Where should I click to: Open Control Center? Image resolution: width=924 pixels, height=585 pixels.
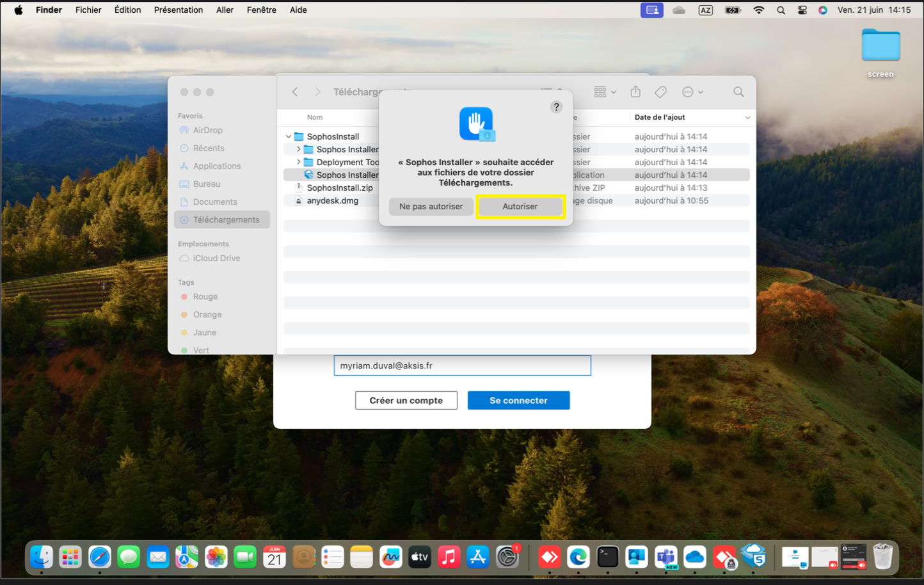[x=802, y=10]
